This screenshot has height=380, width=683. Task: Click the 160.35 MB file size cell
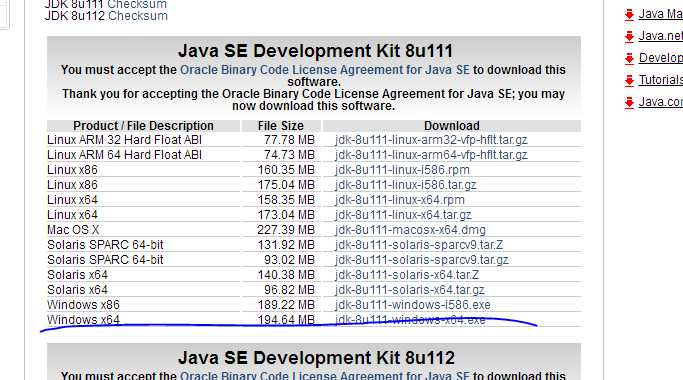tap(286, 170)
